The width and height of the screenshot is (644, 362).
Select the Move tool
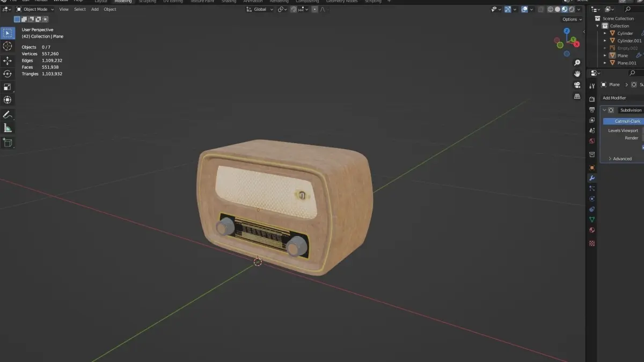click(x=8, y=61)
